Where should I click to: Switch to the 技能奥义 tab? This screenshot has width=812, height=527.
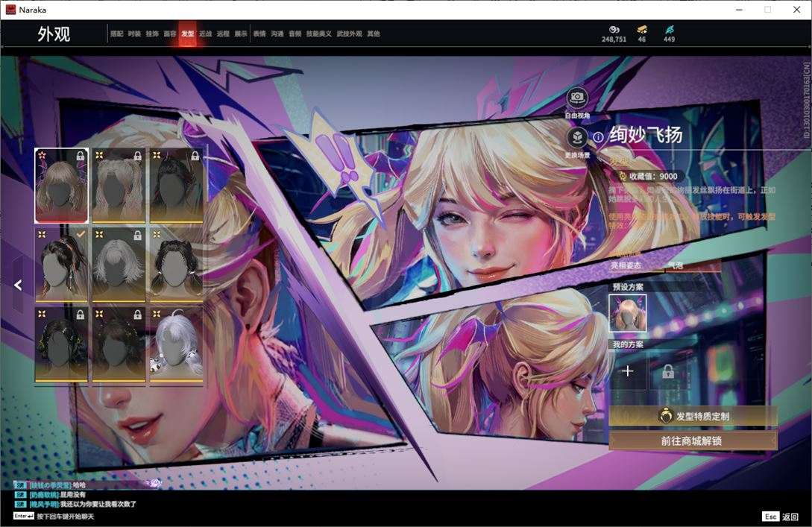tap(319, 34)
